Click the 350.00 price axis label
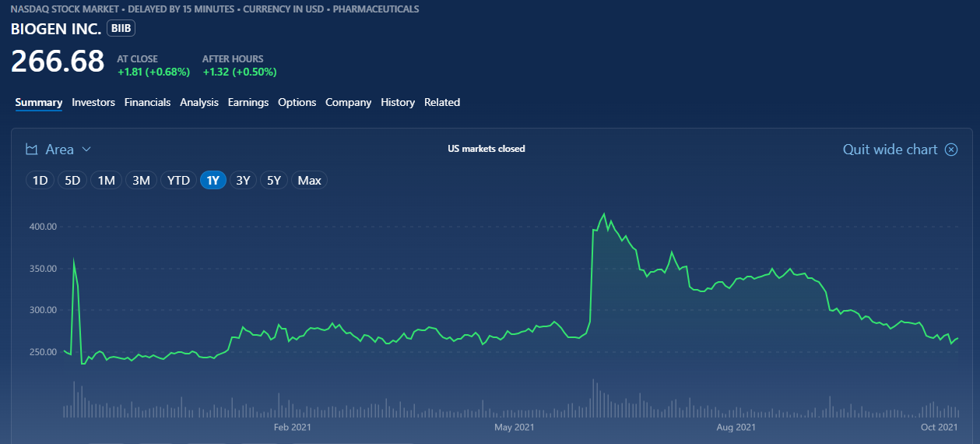 [x=44, y=269]
